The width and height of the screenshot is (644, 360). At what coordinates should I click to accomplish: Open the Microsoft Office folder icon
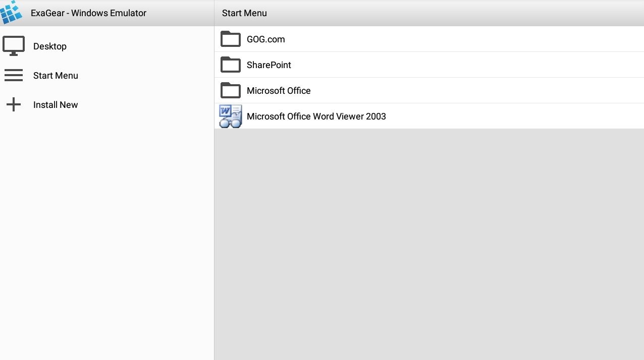tap(231, 90)
